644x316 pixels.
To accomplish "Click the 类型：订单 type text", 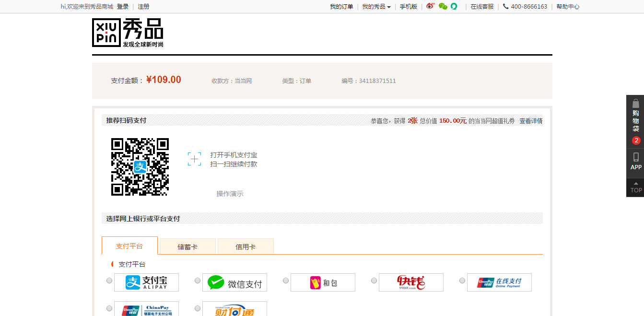I will coord(297,81).
